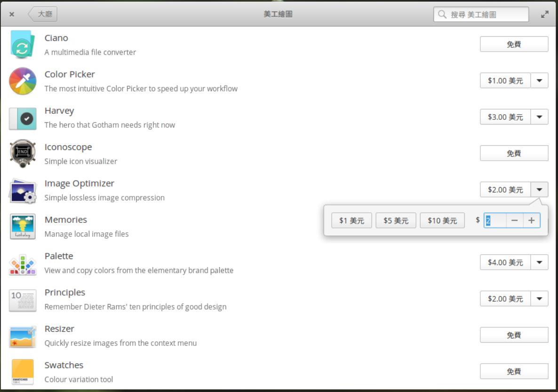
Task: Choose the $5 美元 payment option
Action: coord(396,220)
